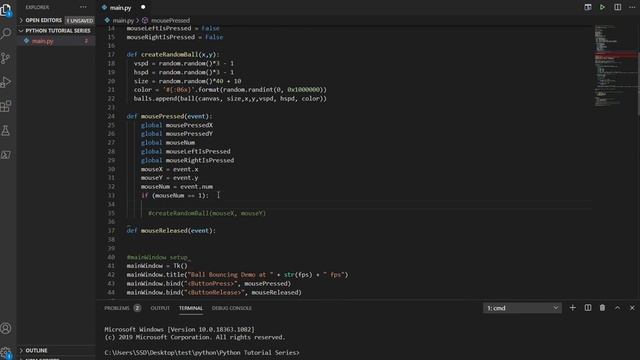
Task: Run Python file with play button
Action: coord(602,7)
